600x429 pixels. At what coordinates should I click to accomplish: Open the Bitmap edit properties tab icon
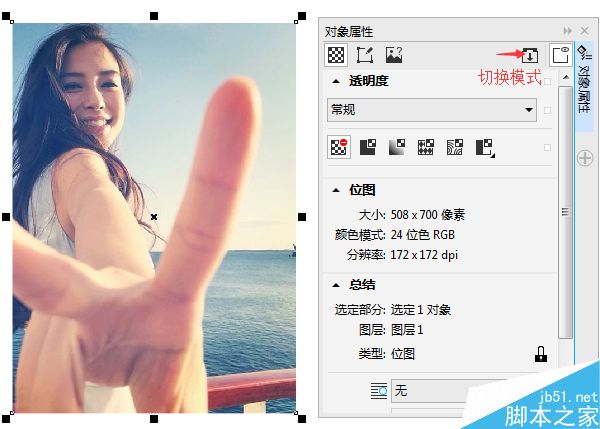[x=365, y=55]
